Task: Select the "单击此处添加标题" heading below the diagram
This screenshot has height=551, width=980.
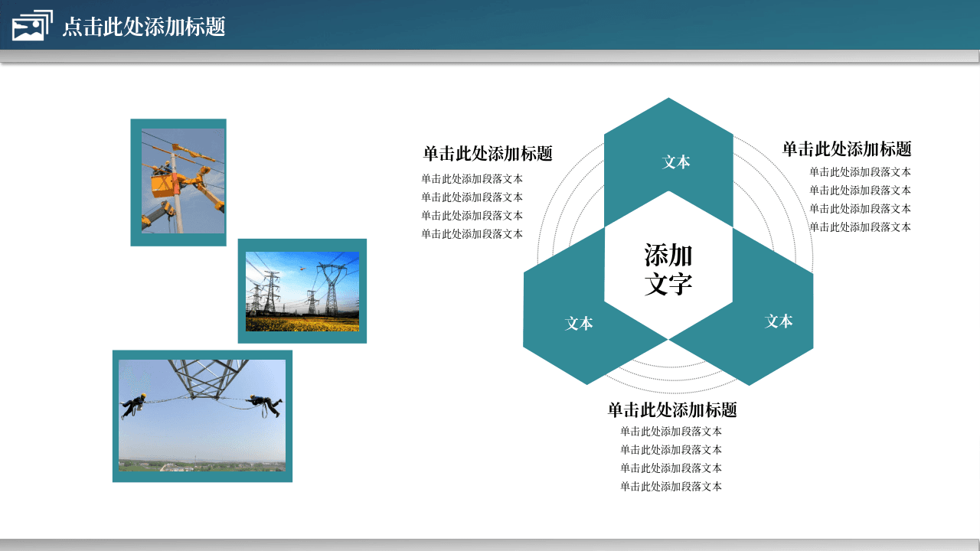Action: [x=672, y=410]
